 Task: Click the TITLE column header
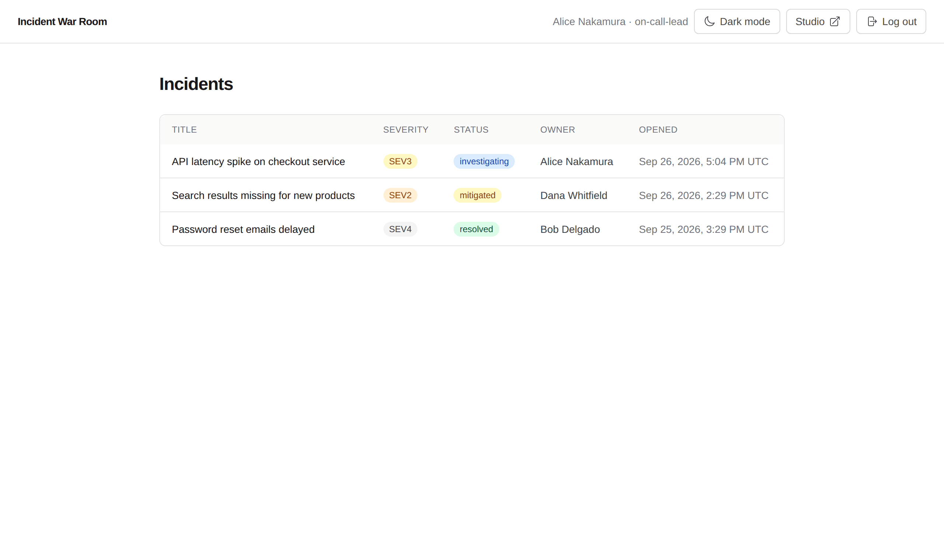pos(184,130)
